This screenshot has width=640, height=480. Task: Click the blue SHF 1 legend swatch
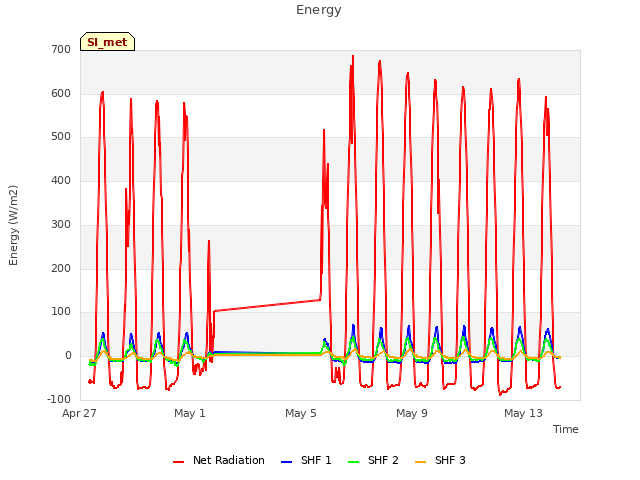(287, 462)
